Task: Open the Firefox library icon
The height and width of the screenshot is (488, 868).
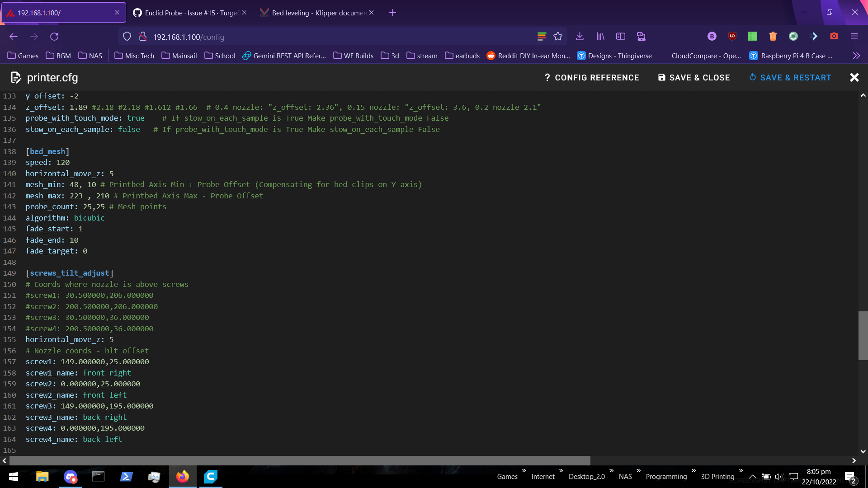Action: click(x=600, y=36)
